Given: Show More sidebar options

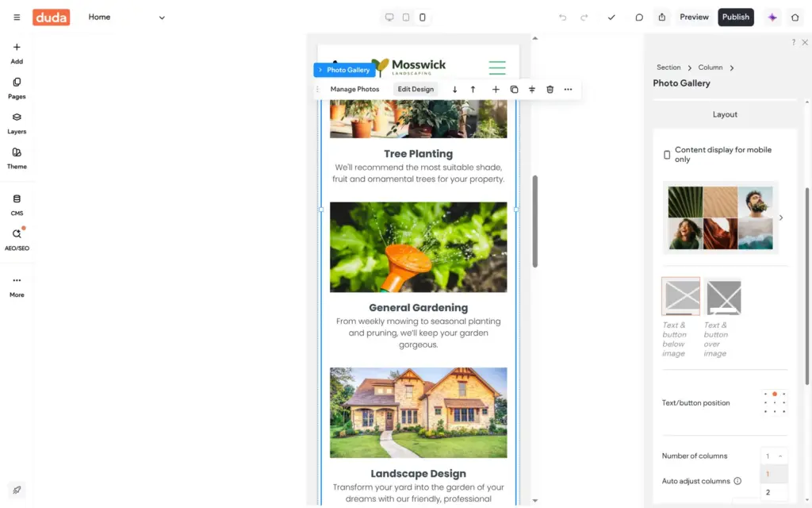Looking at the screenshot, I should point(17,287).
